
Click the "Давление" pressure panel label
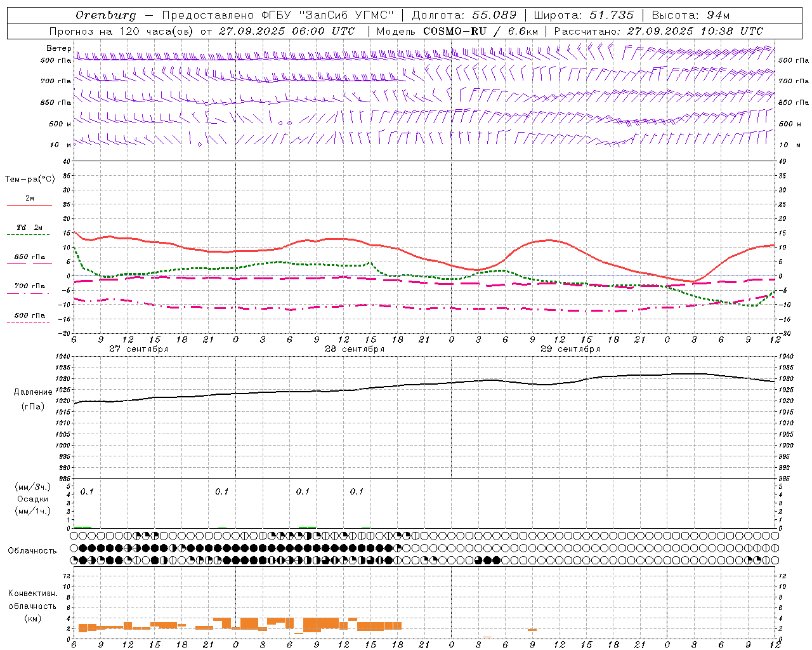[33, 392]
